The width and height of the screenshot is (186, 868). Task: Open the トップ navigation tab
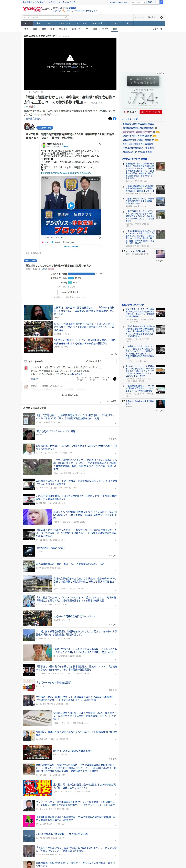pyautogui.click(x=27, y=23)
